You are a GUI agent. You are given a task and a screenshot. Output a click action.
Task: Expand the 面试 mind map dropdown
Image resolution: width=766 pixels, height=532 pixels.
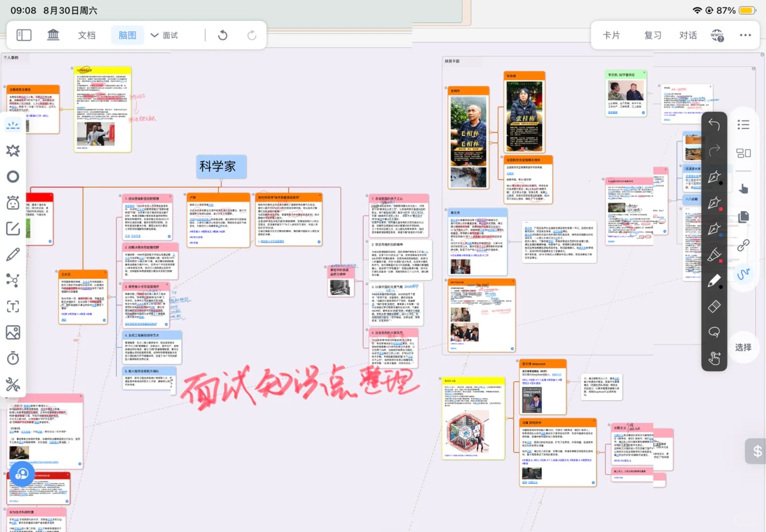point(164,35)
